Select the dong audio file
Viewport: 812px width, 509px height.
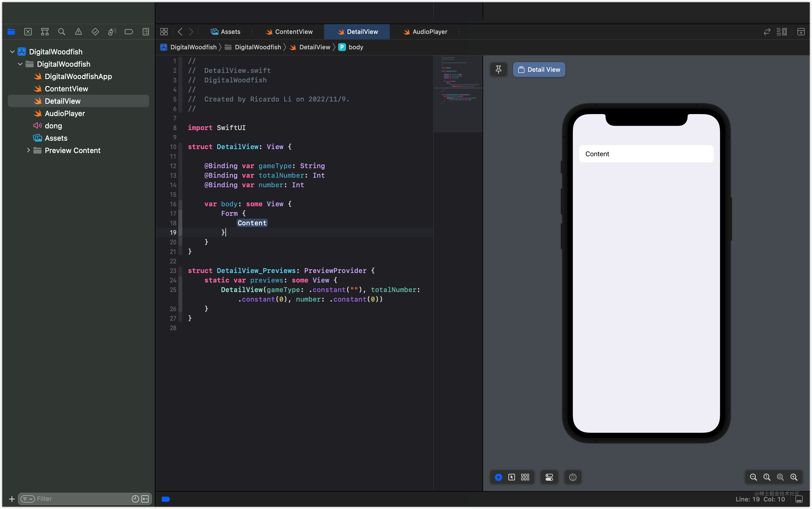tap(79, 126)
